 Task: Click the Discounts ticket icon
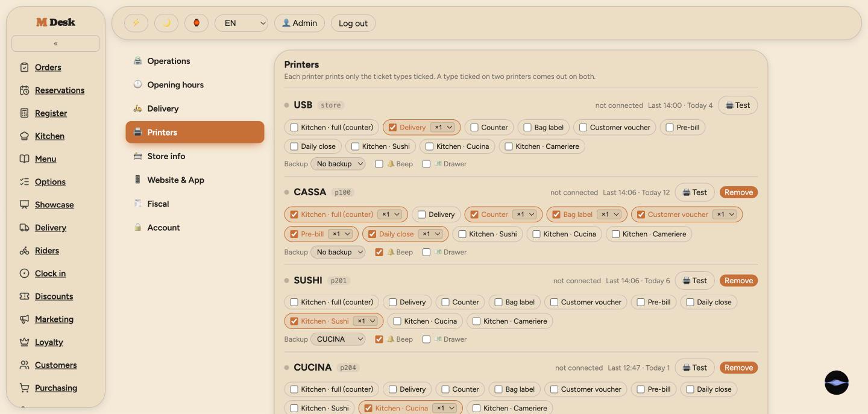tap(24, 296)
